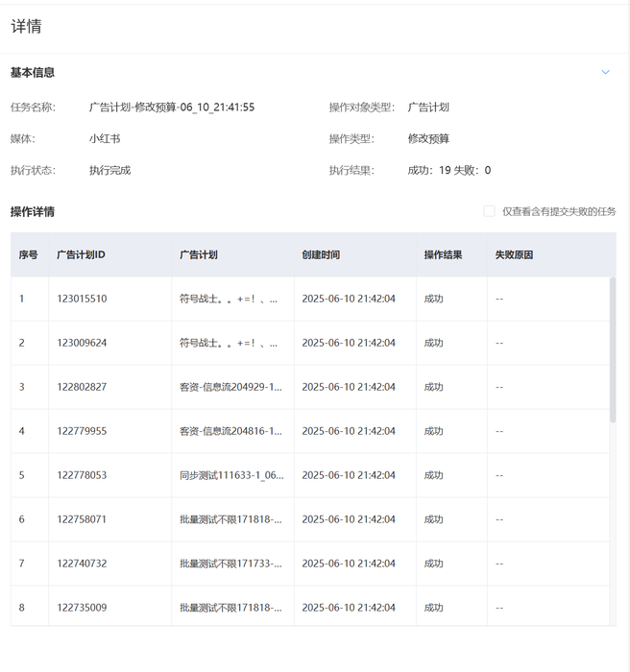This screenshot has height=672, width=630.
Task: Click the 操作结果 column header
Action: [443, 255]
